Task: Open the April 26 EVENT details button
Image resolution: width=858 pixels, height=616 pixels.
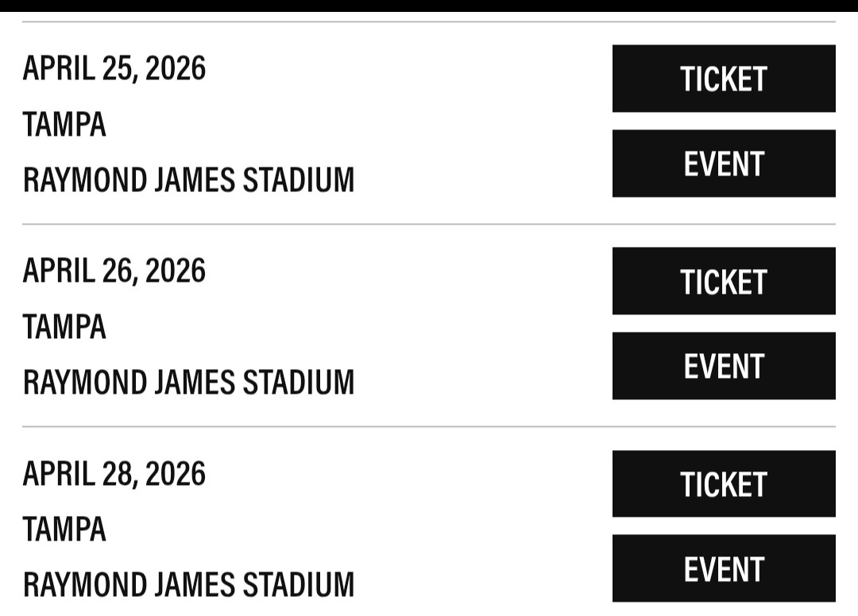Action: point(724,366)
